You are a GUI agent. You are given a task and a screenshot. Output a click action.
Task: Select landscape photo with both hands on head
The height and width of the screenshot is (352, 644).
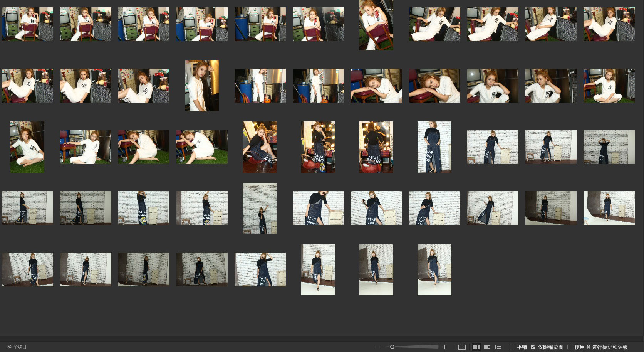point(609,147)
